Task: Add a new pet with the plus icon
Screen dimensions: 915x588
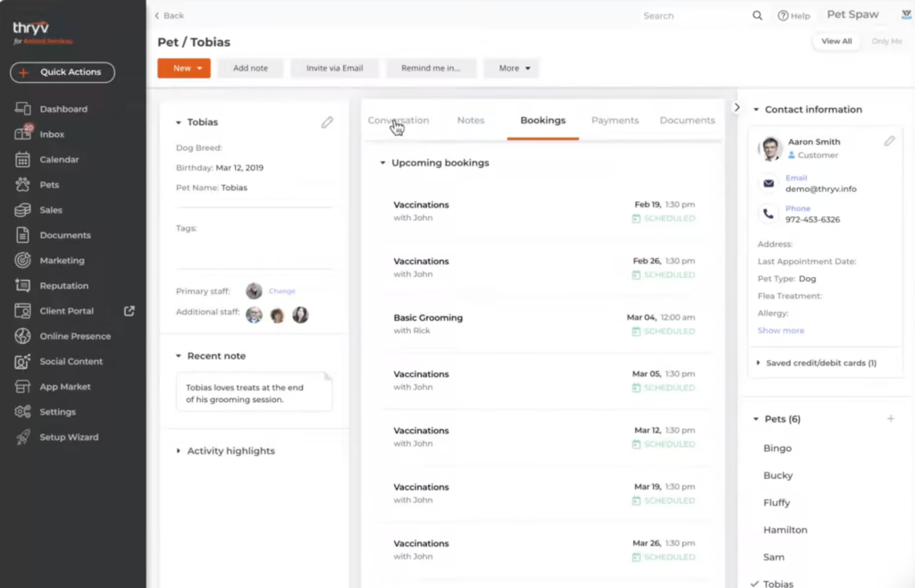Action: [x=891, y=418]
